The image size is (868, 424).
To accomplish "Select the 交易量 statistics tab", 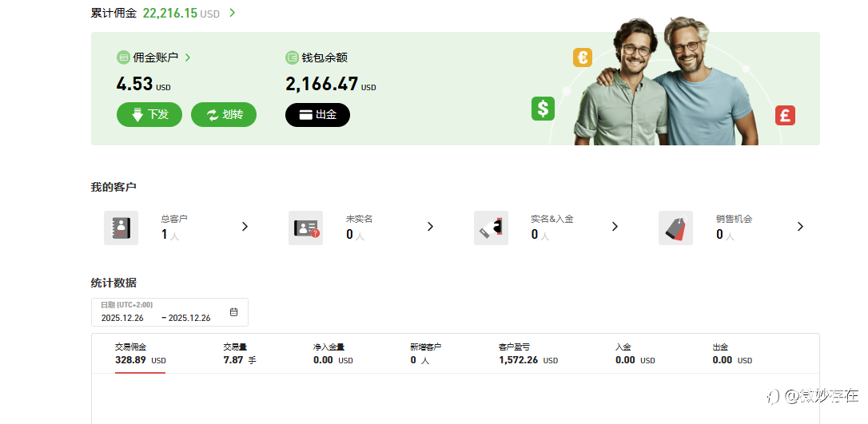I will pyautogui.click(x=240, y=354).
